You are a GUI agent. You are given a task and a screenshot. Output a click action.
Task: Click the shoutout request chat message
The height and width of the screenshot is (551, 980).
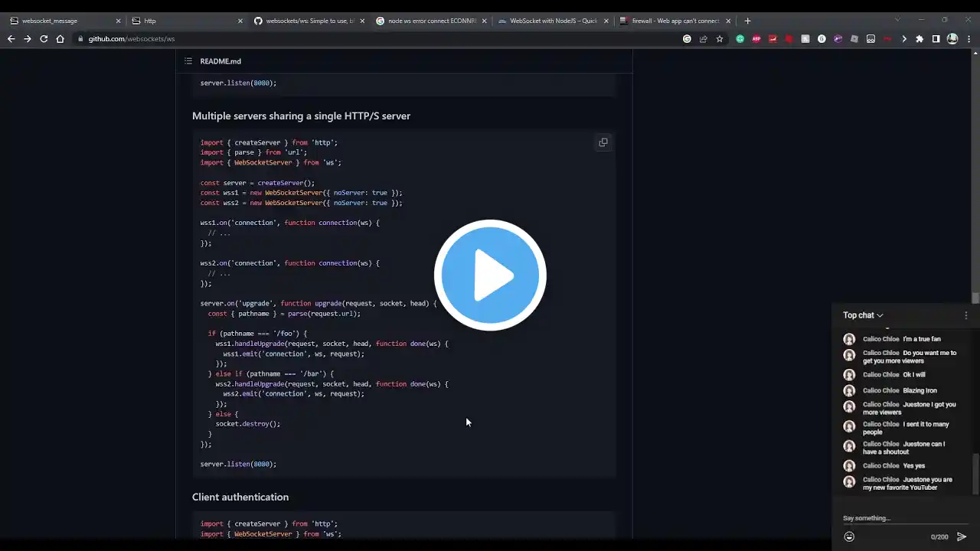904,448
